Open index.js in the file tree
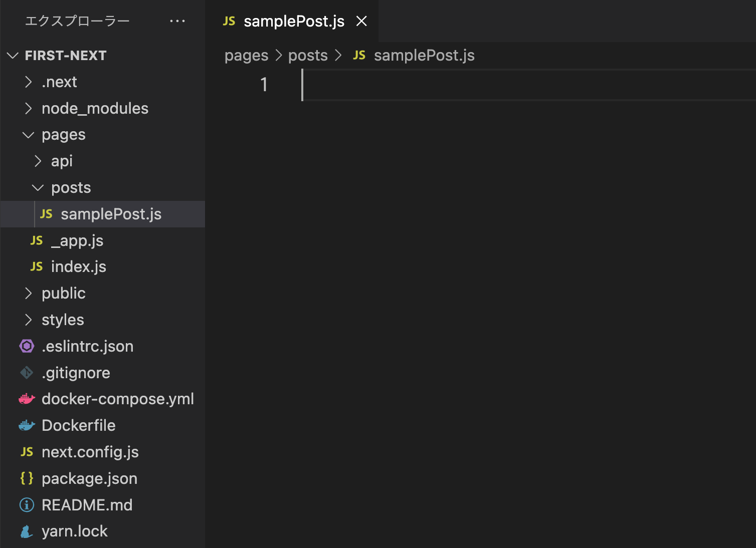This screenshot has width=756, height=548. [x=103, y=266]
